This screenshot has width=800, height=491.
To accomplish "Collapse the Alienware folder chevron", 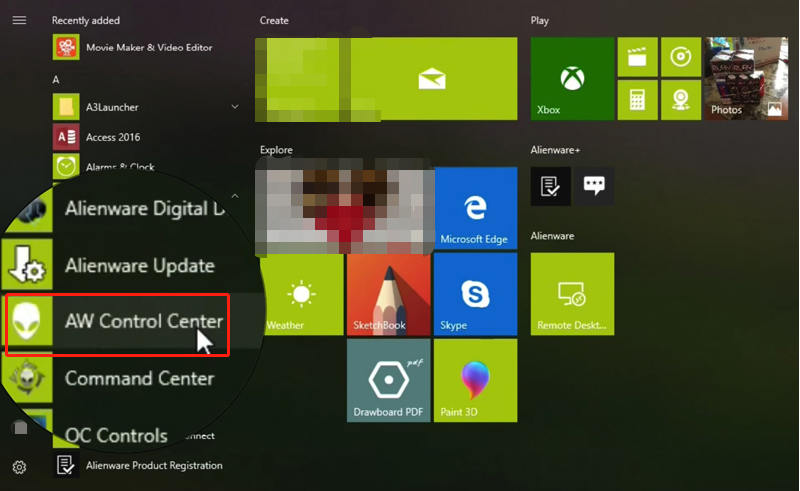I will click(235, 196).
